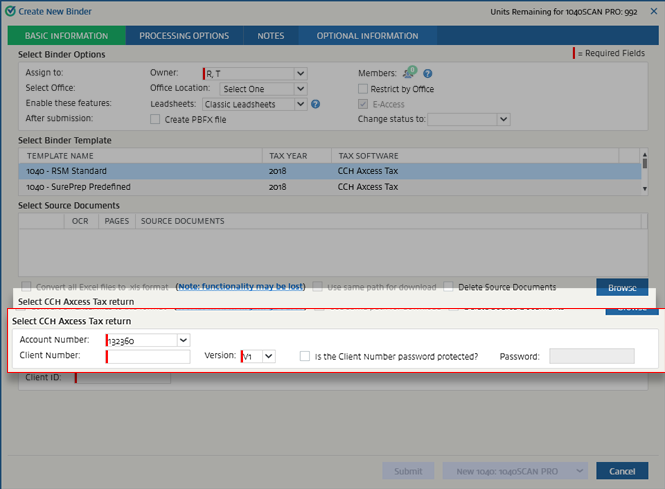Switch to the Processing Options tab
The height and width of the screenshot is (489, 665).
click(x=184, y=36)
